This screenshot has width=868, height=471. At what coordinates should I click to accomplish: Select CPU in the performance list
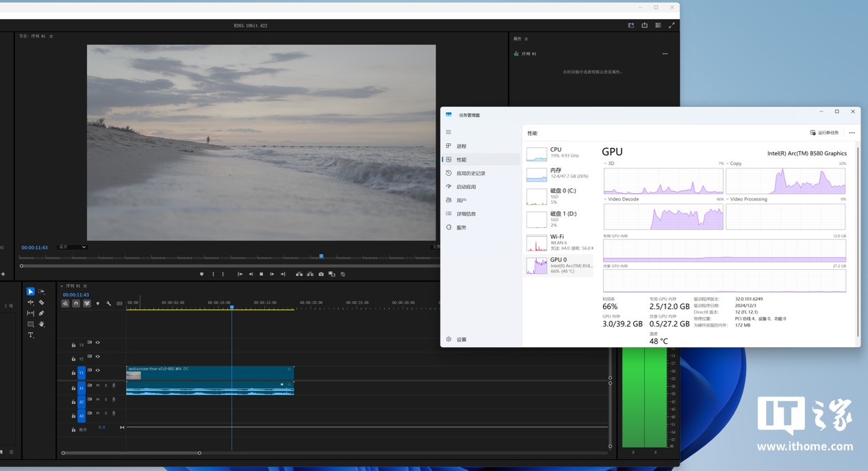556,152
